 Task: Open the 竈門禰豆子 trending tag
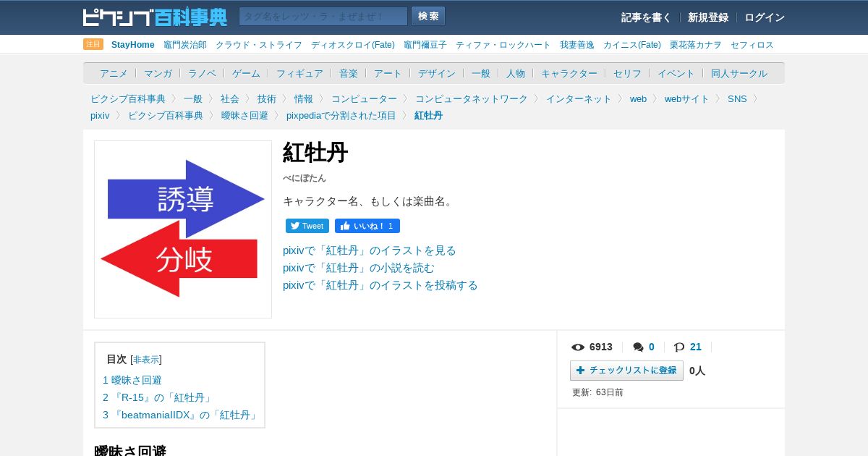[x=425, y=45]
